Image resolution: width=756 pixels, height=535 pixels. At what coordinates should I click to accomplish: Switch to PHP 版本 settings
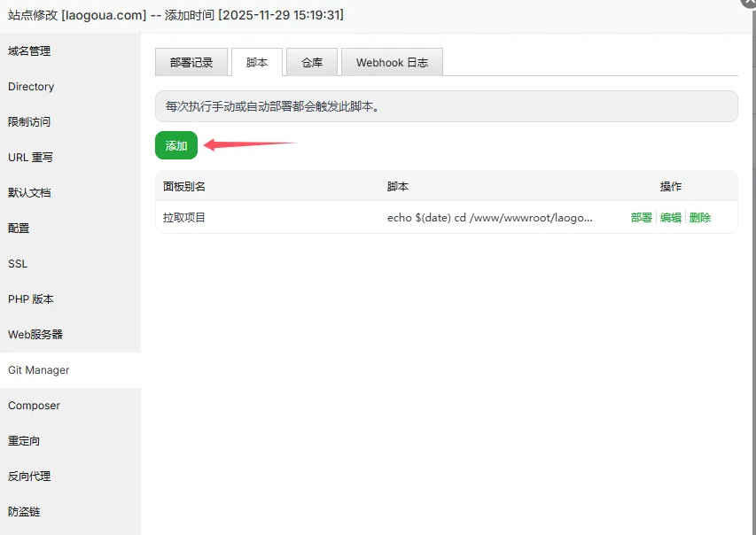pyautogui.click(x=31, y=299)
